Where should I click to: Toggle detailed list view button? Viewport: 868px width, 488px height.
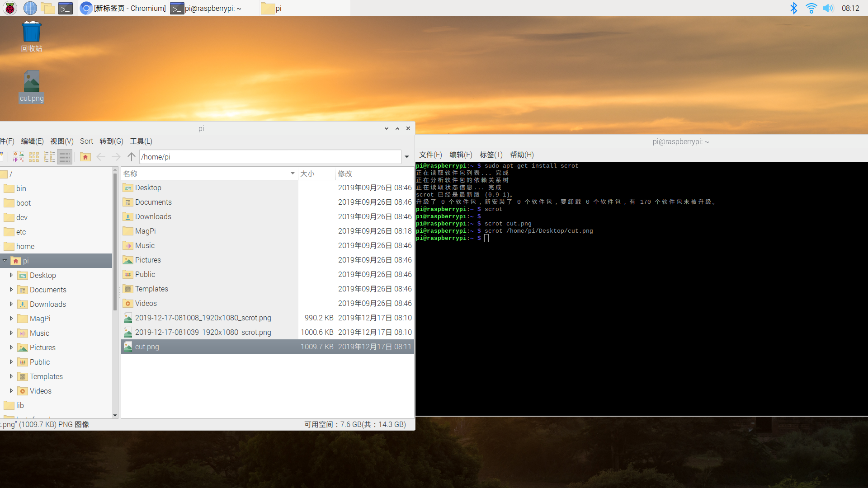tap(65, 157)
